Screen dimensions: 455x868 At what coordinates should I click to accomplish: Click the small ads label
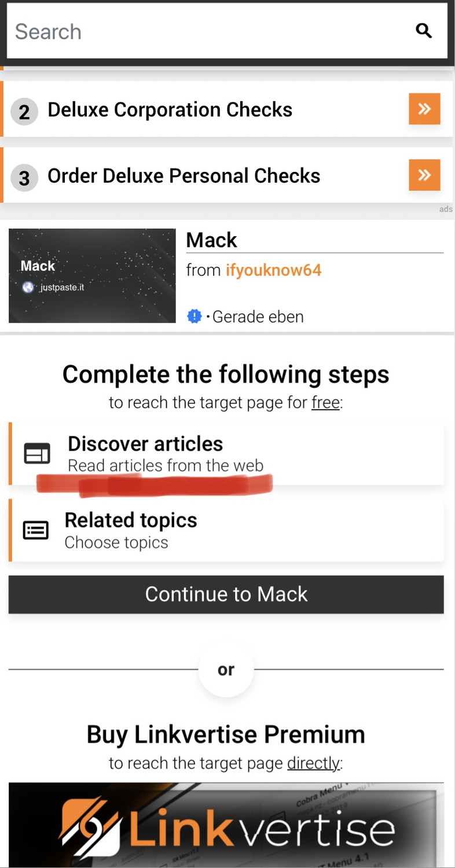coord(446,209)
